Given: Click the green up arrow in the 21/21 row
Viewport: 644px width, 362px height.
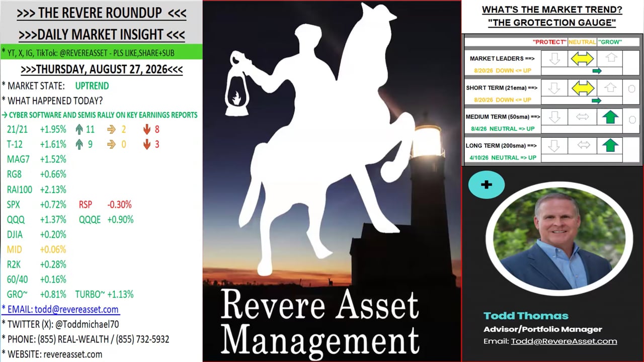Looking at the screenshot, I should (79, 129).
